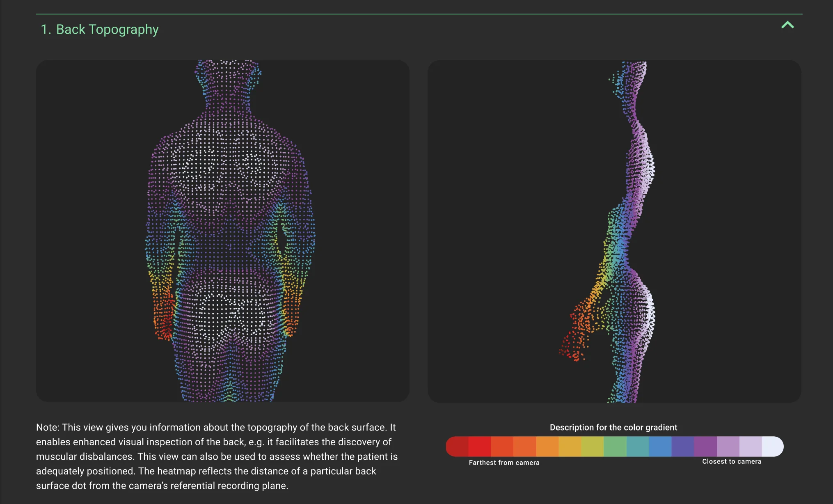Image resolution: width=833 pixels, height=504 pixels.
Task: Pick the orange segment in the gradient
Action: (547, 447)
